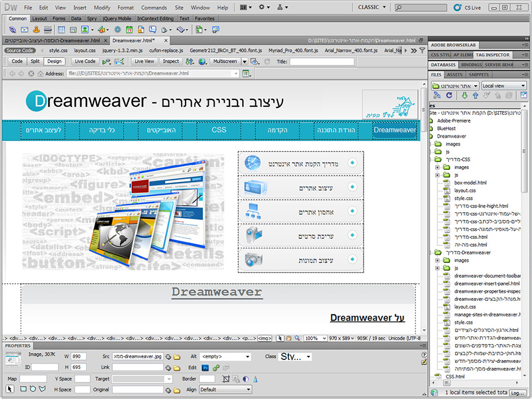Viewport: 532px width, 399px height.
Task: Click the Email Link insert icon
Action: 24,30
